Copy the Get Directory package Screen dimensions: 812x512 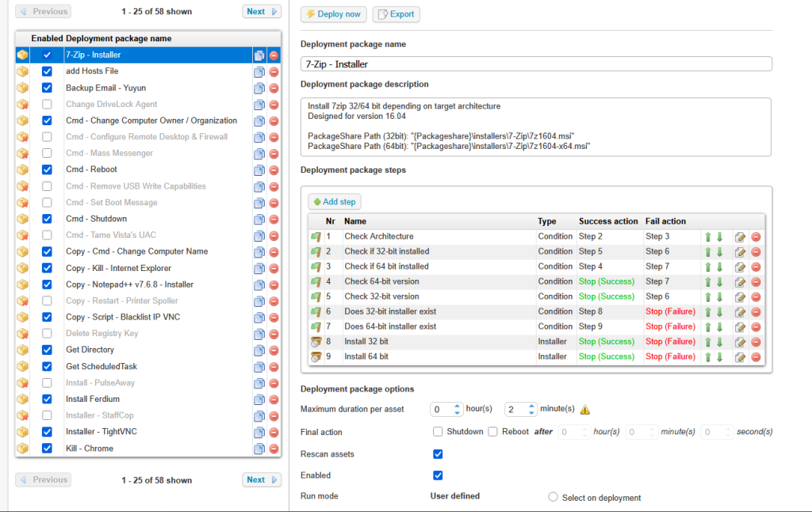pyautogui.click(x=259, y=350)
